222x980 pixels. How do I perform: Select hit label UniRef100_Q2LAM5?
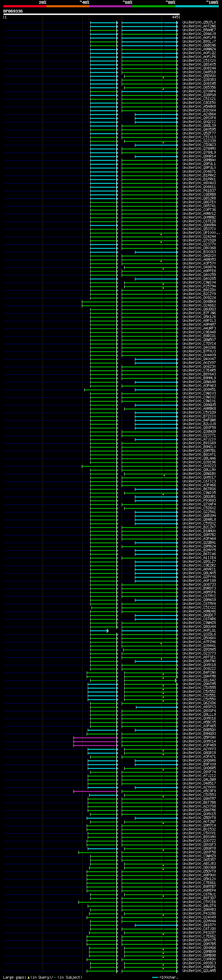click(x=199, y=971)
